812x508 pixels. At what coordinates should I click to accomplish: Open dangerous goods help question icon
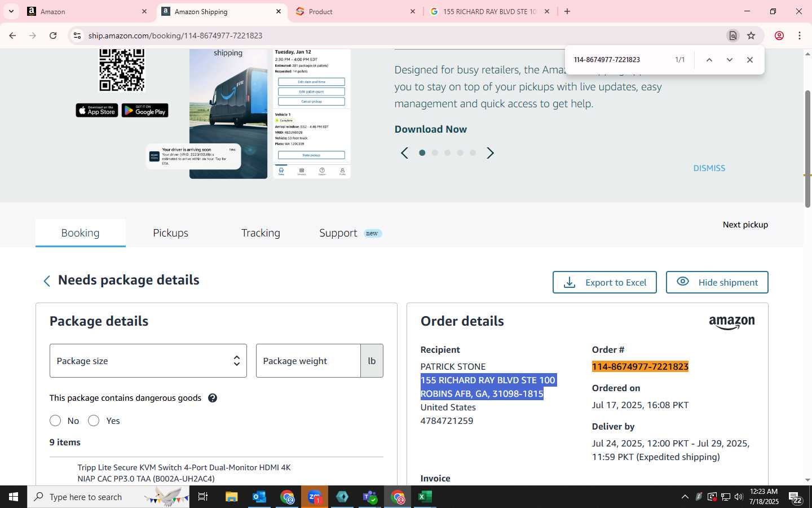tap(213, 398)
